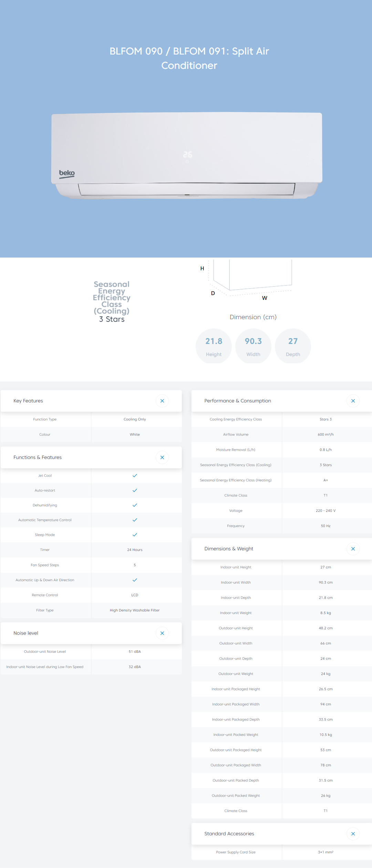Click the X icon beside Functions & Features
The image size is (372, 868).
[162, 457]
